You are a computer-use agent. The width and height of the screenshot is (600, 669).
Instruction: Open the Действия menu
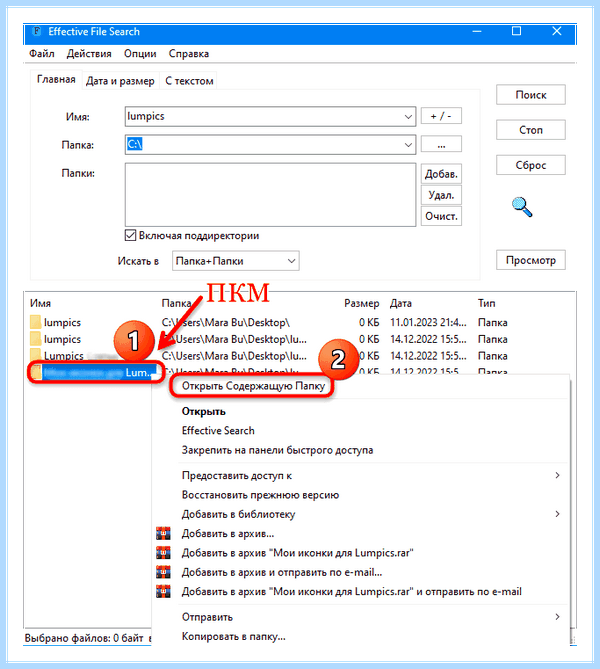coord(89,54)
